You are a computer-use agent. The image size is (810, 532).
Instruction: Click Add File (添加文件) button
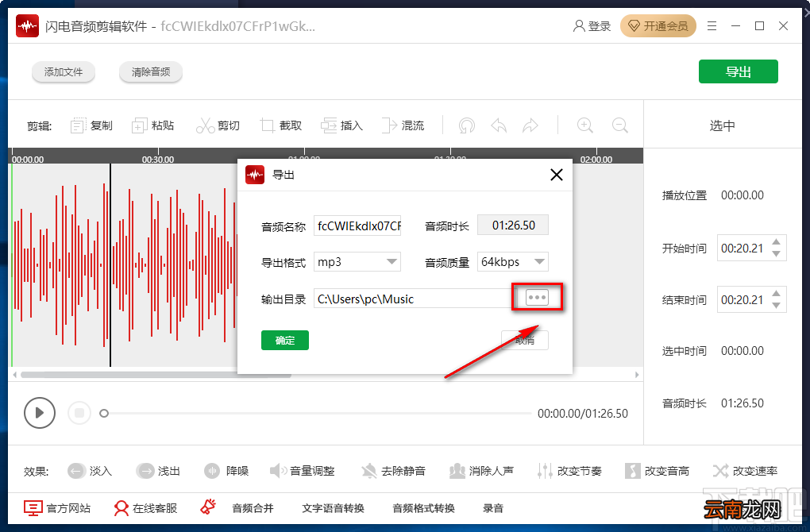(x=64, y=71)
